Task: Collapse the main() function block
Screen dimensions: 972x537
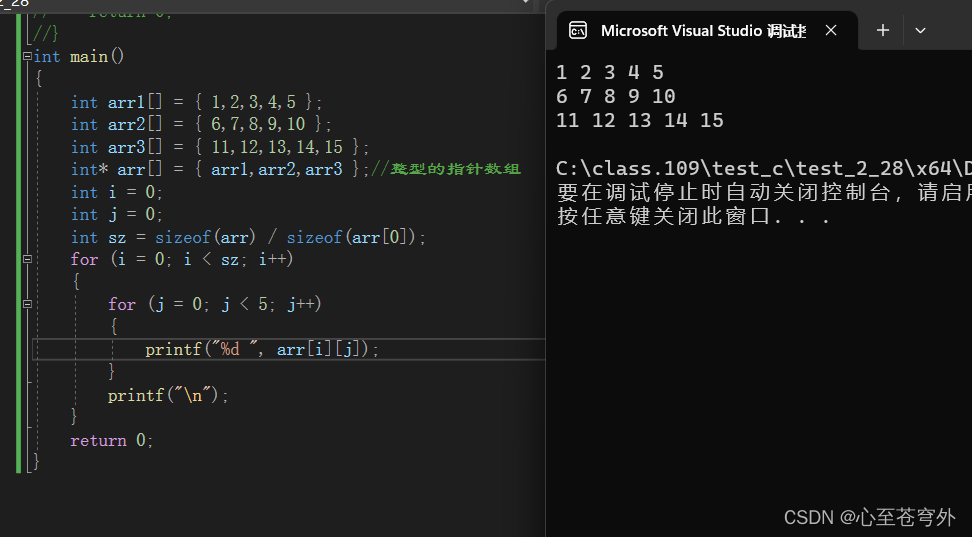Action: [27, 57]
